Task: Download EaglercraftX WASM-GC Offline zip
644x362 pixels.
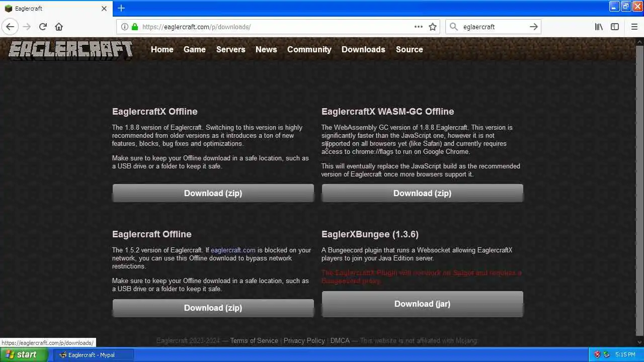Action: pyautogui.click(x=422, y=193)
